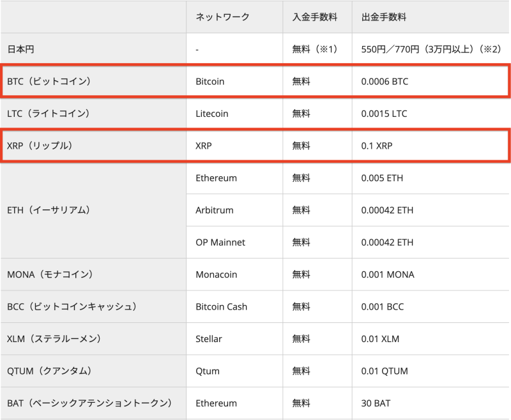Screen dimensions: 511x420
Task: Select the MONA（モナコイン） row label
Action: [50, 274]
